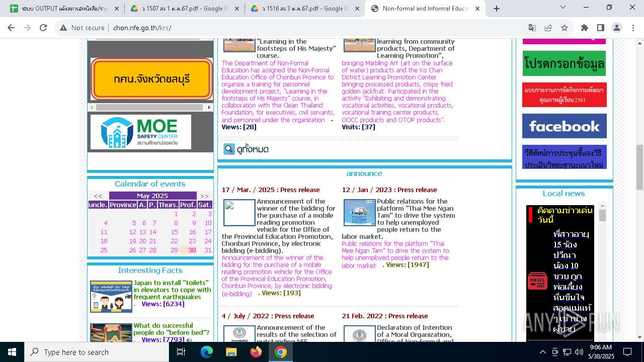644x362 pixels.
Task: Bookmark this page with the star
Action: tap(565, 28)
